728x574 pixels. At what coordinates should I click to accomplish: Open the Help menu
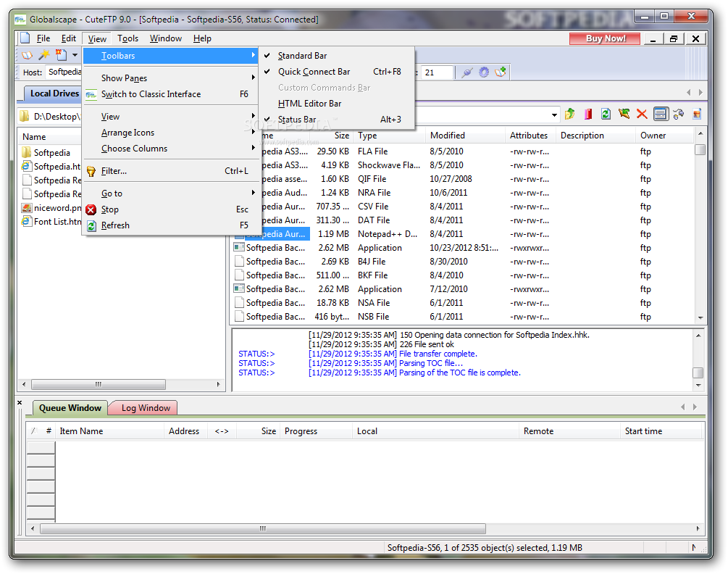202,38
